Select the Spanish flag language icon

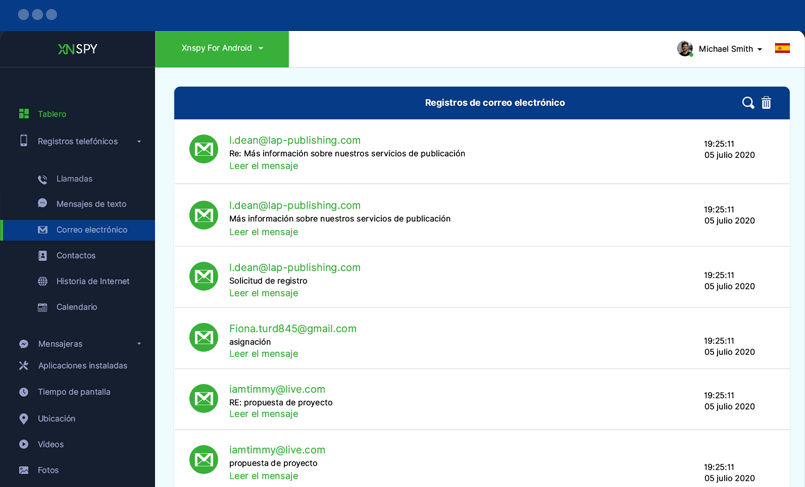point(782,48)
